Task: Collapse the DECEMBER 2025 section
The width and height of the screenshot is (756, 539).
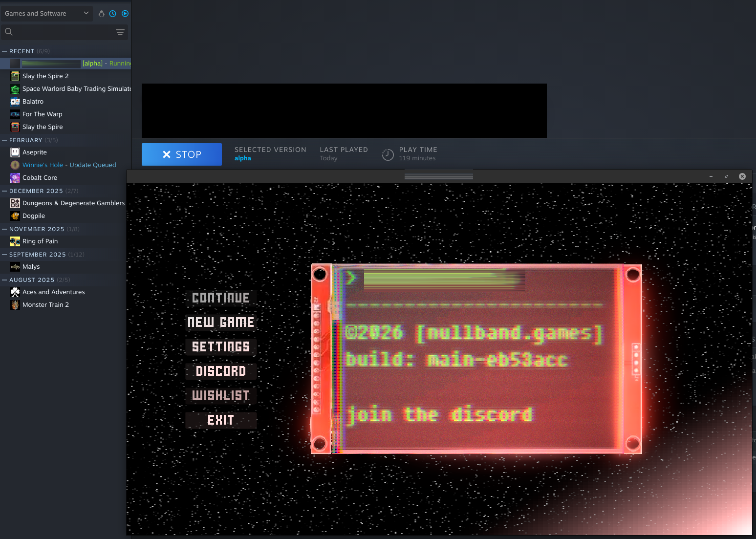Action: point(4,191)
